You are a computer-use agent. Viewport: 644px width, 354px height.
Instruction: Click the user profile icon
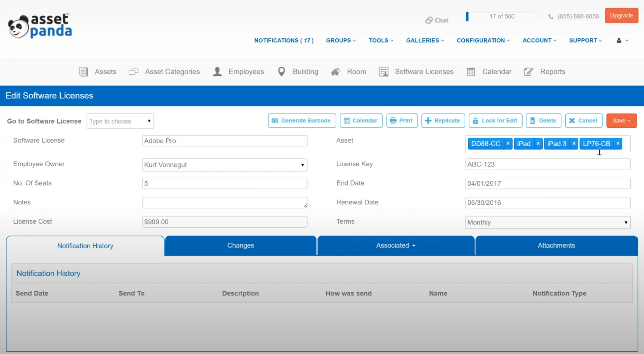click(x=619, y=41)
